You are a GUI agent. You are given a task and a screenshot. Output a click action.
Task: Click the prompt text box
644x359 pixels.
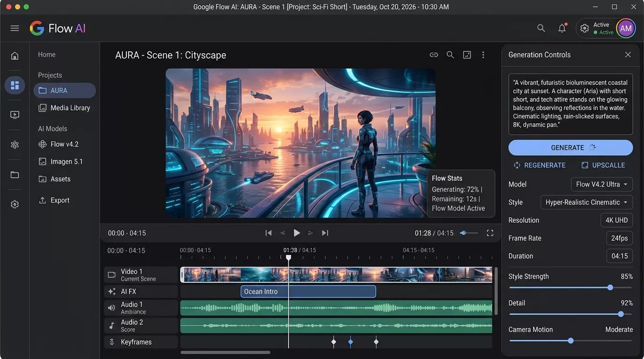(571, 104)
